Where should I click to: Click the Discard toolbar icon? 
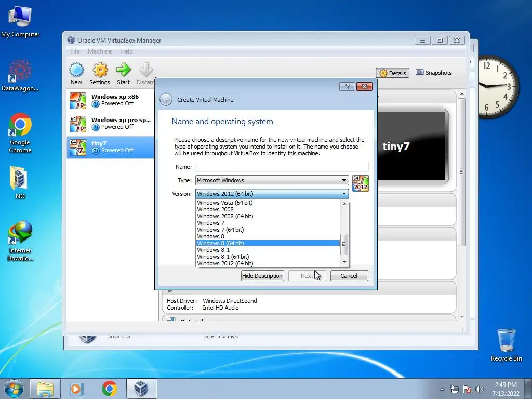tap(145, 73)
